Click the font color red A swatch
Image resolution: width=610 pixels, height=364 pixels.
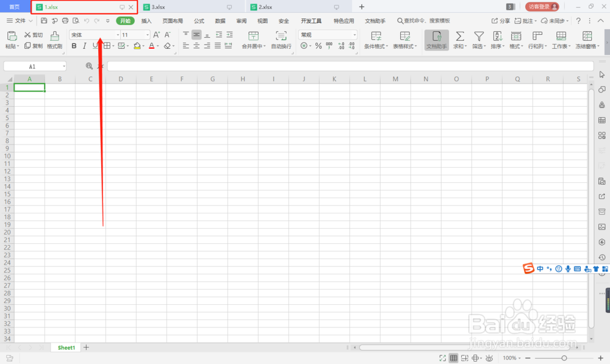(x=152, y=46)
